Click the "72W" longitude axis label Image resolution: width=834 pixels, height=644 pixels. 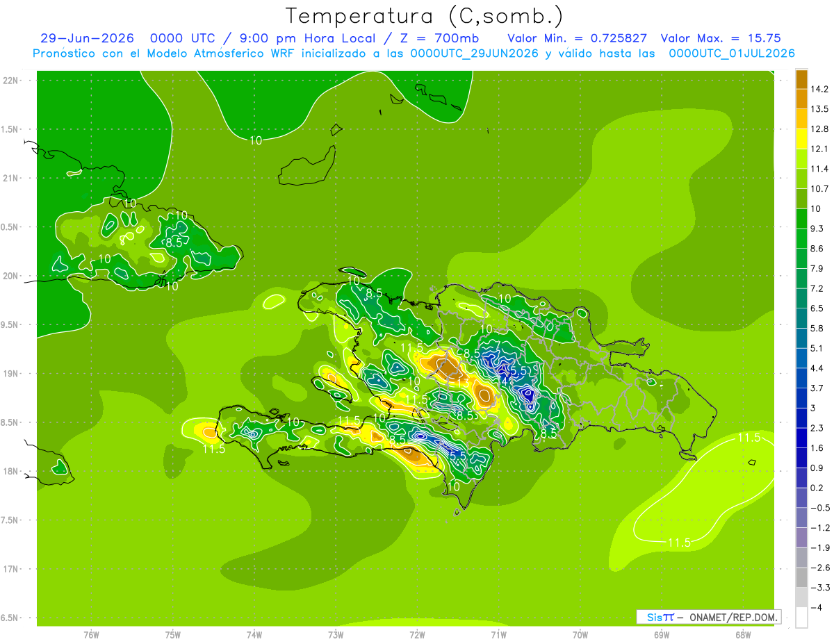[417, 635]
